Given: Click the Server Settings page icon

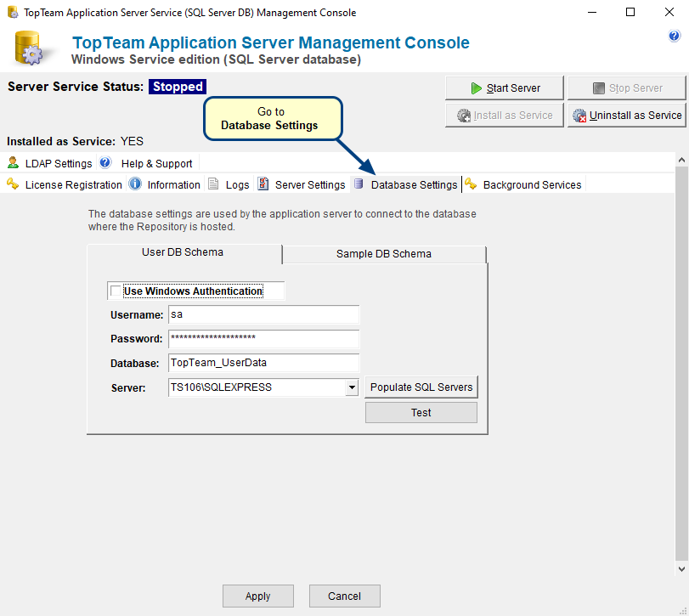Looking at the screenshot, I should click(263, 184).
